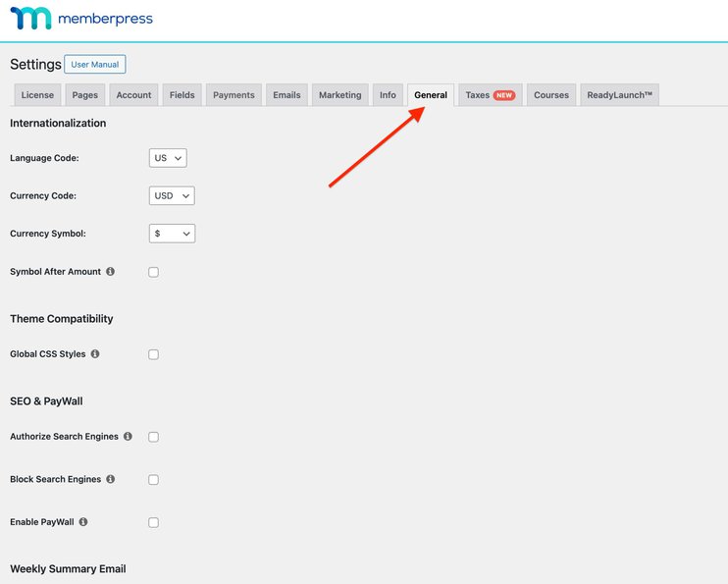The height and width of the screenshot is (584, 728).
Task: Open the Language Code dropdown
Action: point(168,158)
